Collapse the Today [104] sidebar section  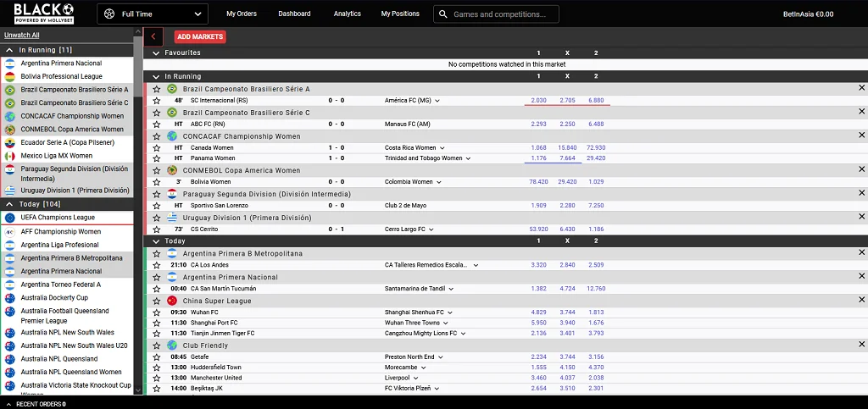click(x=9, y=205)
